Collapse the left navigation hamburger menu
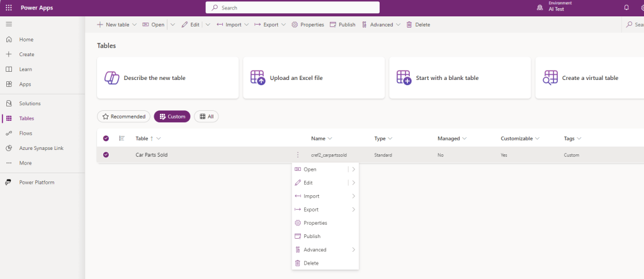The width and height of the screenshot is (644, 279). [x=9, y=24]
